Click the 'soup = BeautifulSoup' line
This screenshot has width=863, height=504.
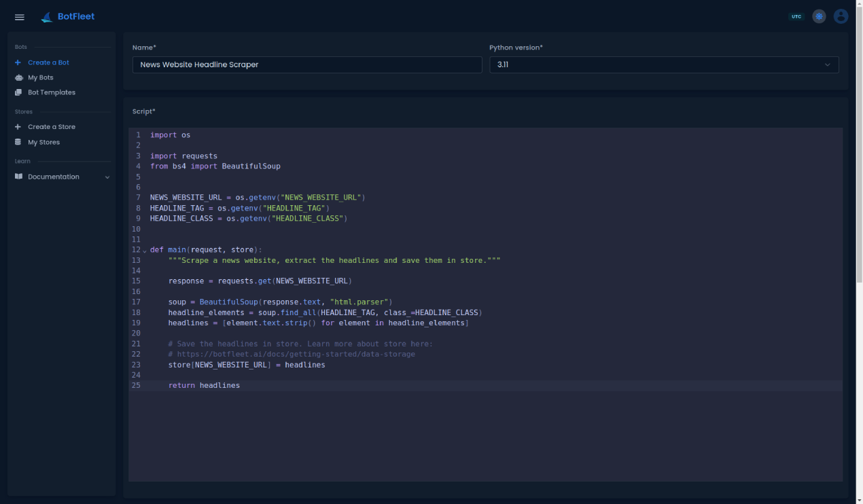click(281, 302)
